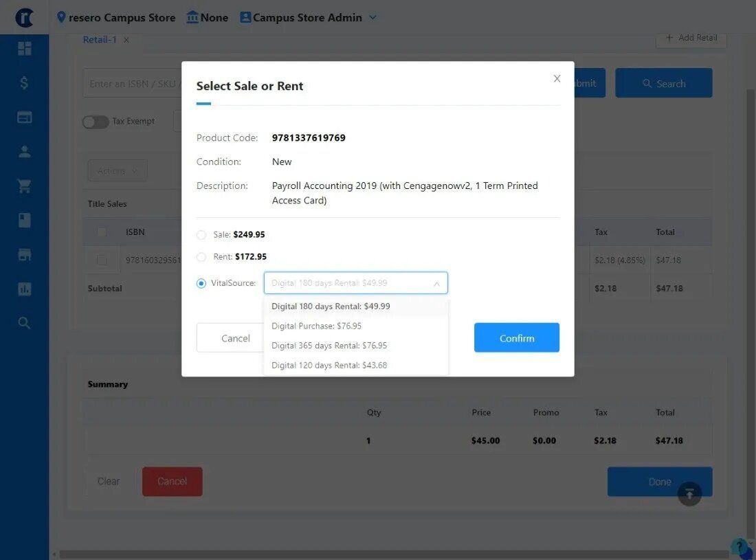Screen dimensions: 756x560
Task: Choose Digital Purchase: $76.95 from the list
Action: pyautogui.click(x=315, y=326)
